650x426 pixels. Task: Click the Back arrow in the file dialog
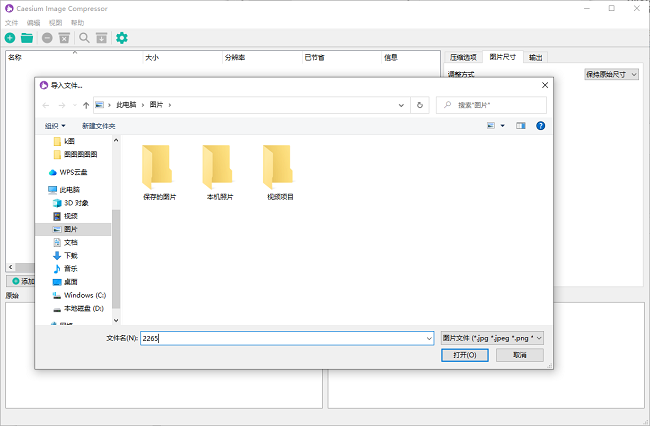coord(46,105)
